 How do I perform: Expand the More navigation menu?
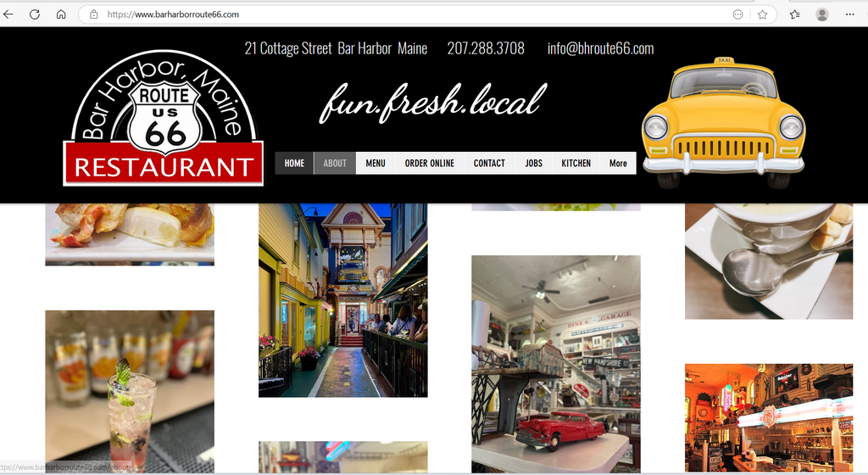tap(618, 163)
